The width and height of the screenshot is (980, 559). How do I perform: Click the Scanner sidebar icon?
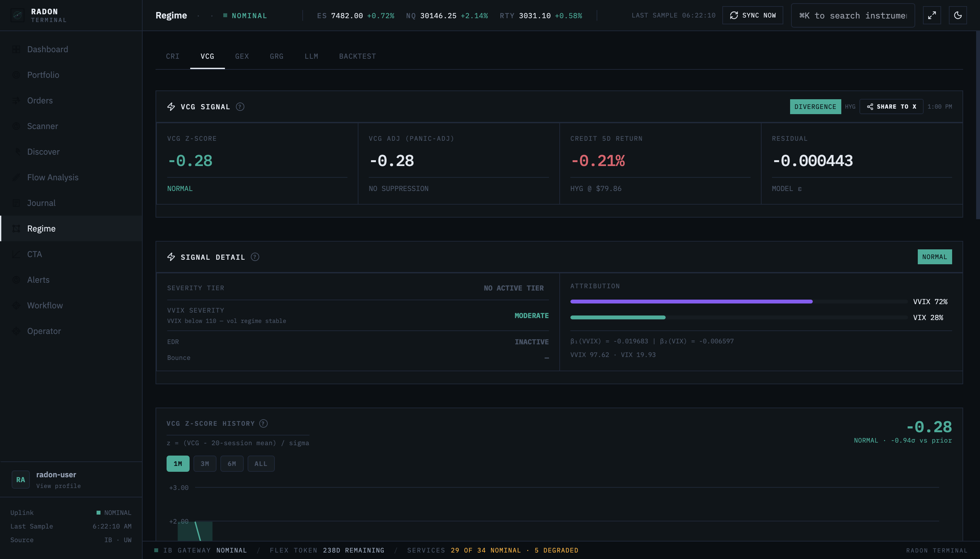(16, 126)
